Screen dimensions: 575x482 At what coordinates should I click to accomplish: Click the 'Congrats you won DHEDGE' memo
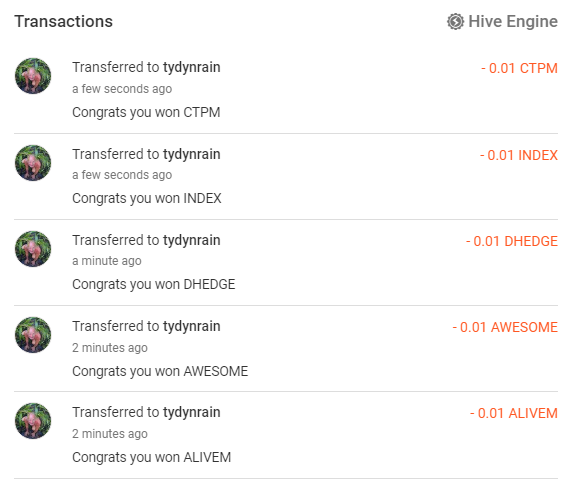tap(154, 285)
